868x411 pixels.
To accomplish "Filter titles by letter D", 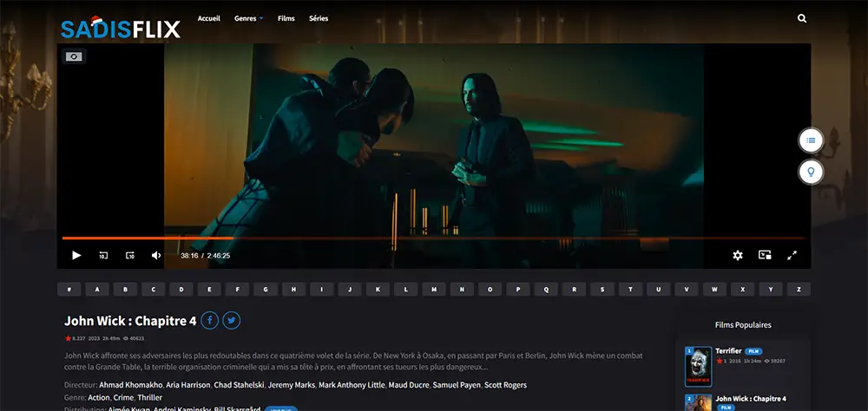I will coord(181,290).
